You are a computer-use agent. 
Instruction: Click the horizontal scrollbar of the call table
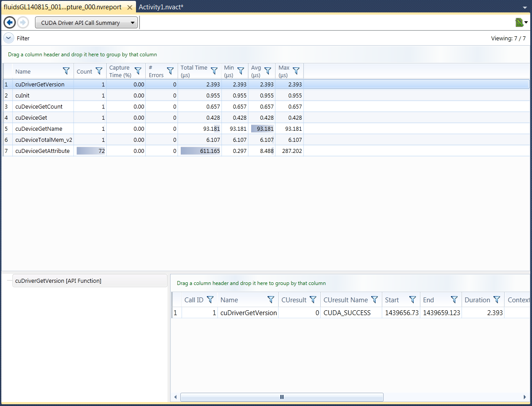tap(282, 397)
